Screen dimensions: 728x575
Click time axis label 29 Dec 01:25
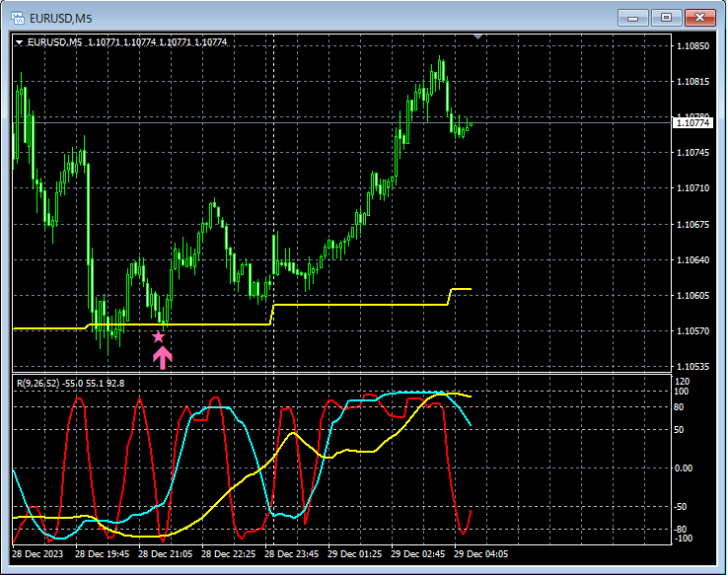(355, 554)
